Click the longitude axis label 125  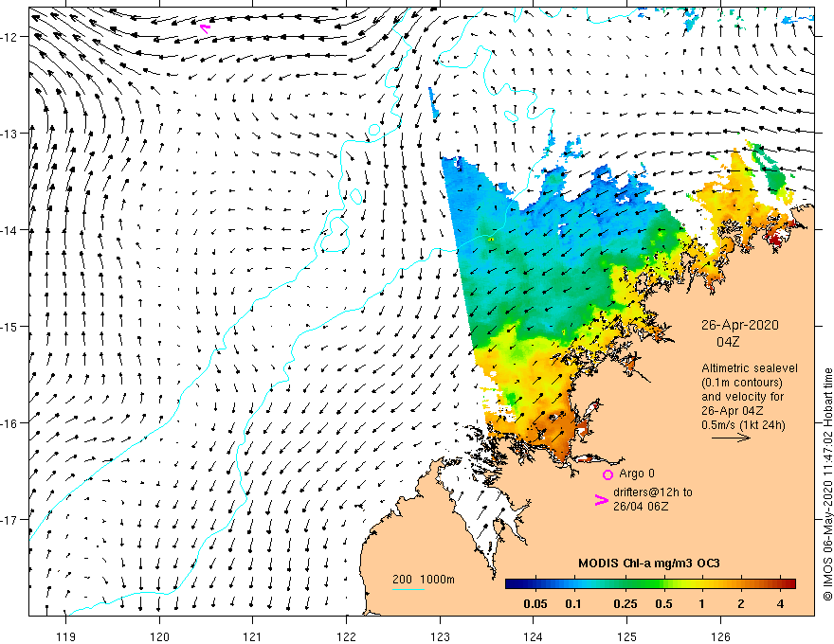coord(627,636)
